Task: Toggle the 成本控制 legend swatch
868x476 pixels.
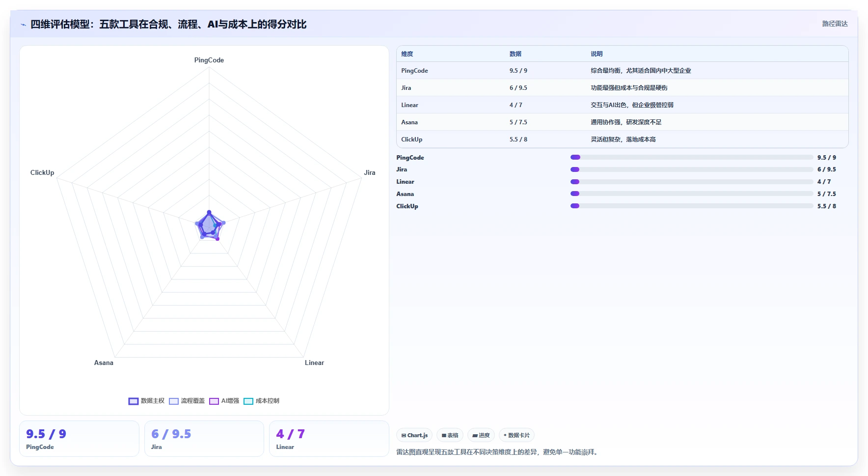Action: 248,401
